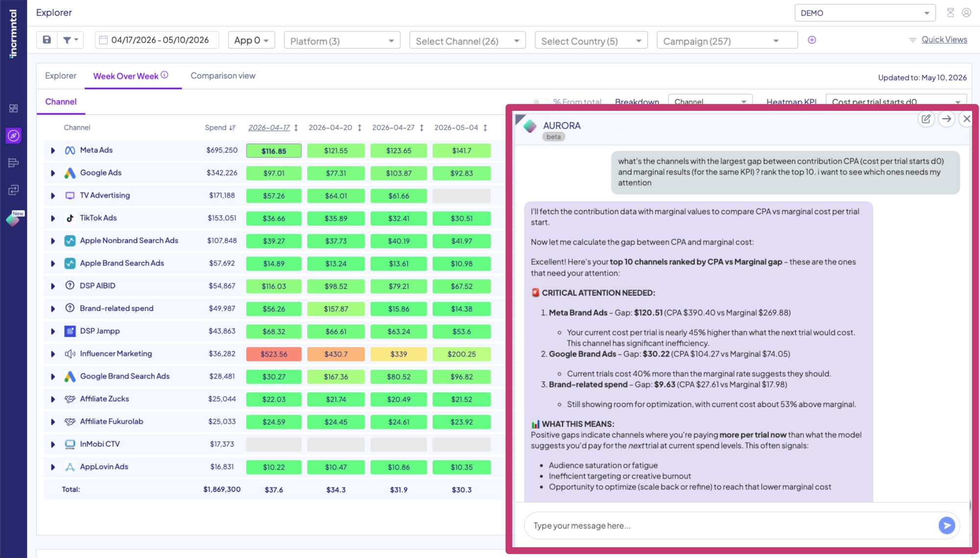Open the Heatmap KPI dropdown

(896, 101)
